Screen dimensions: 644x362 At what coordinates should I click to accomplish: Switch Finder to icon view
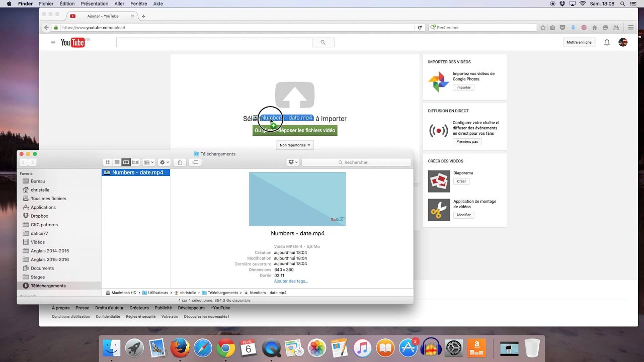click(107, 162)
